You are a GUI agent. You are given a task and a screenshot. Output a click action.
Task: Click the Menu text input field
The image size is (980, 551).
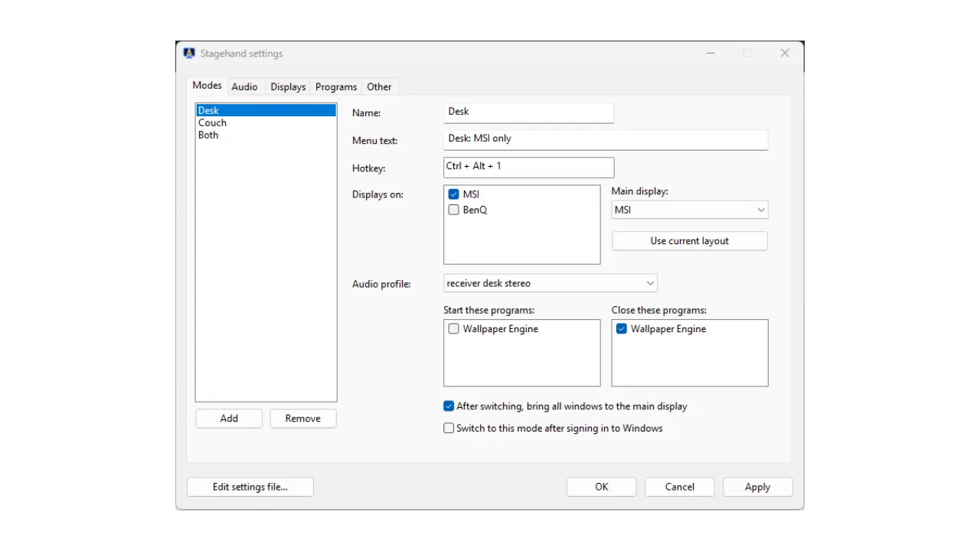(606, 139)
